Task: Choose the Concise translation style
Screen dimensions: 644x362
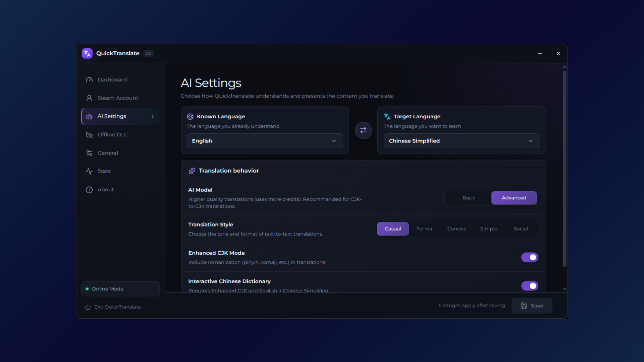Action: (457, 229)
